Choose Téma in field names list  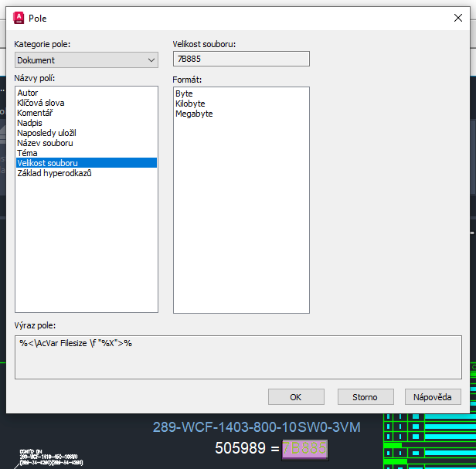click(x=27, y=153)
